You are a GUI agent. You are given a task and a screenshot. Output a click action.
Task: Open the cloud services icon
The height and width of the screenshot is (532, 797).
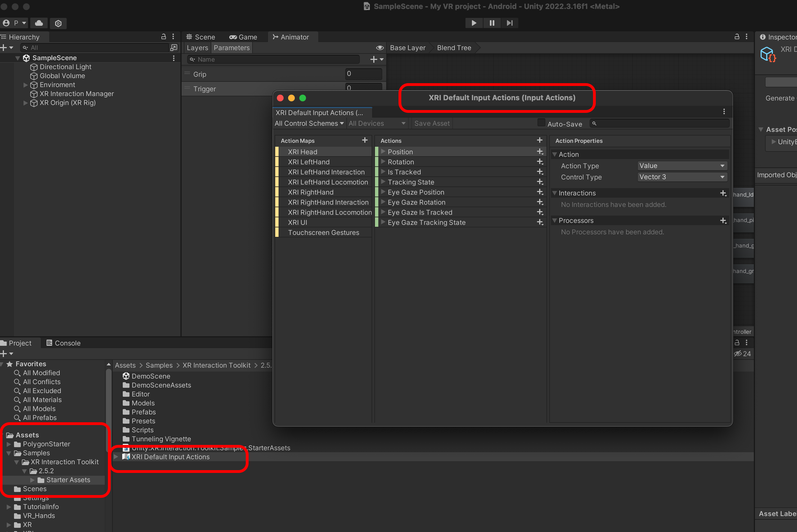39,23
